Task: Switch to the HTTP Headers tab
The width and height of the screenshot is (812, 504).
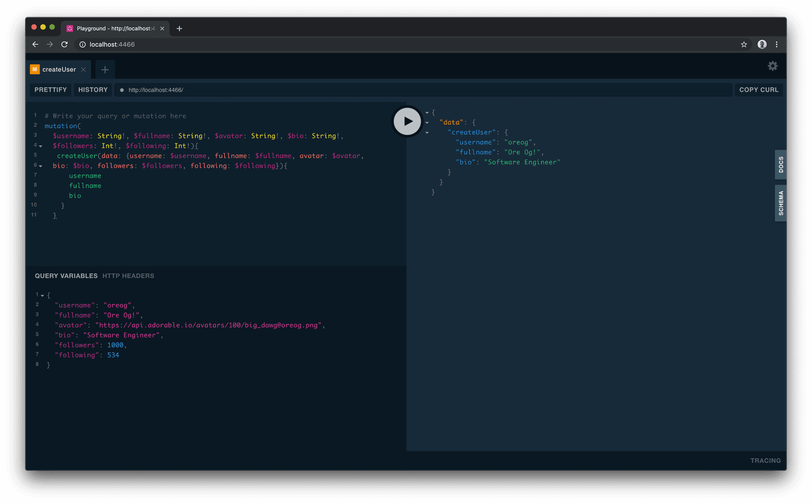Action: [x=128, y=276]
